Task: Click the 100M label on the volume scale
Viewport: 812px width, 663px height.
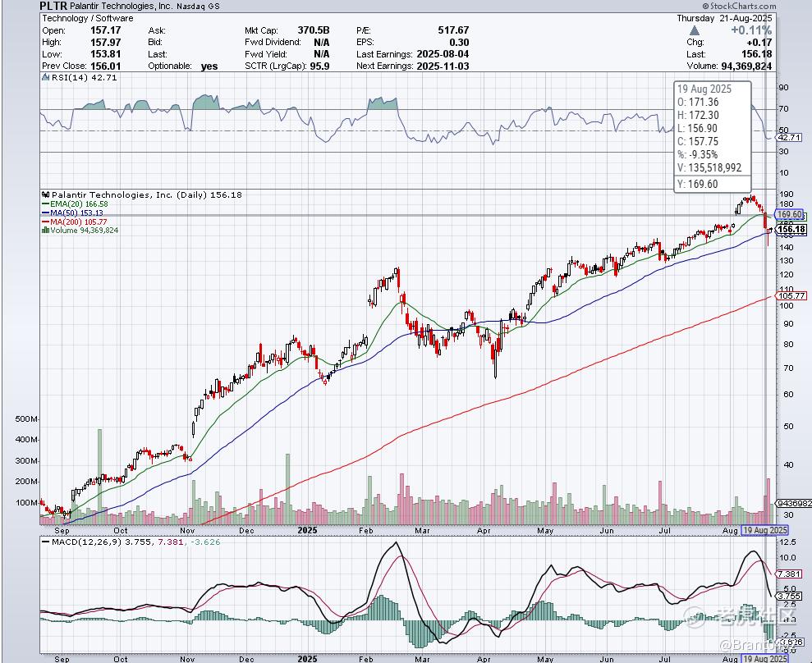Action: (x=26, y=502)
